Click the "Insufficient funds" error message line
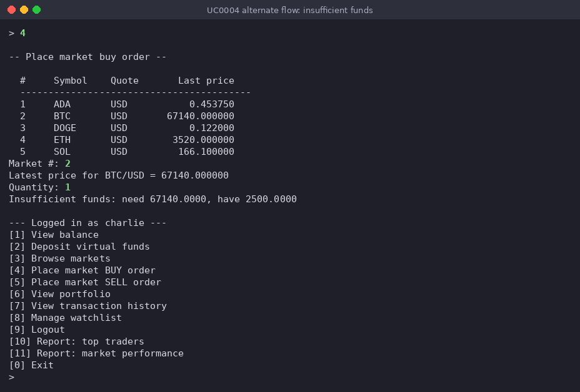Image resolution: width=580 pixels, height=392 pixels. pyautogui.click(x=152, y=199)
